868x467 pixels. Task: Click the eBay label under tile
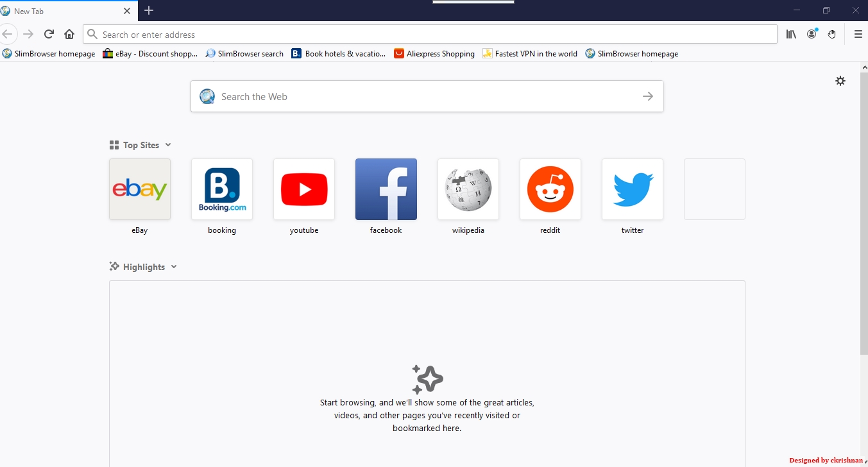click(x=140, y=230)
